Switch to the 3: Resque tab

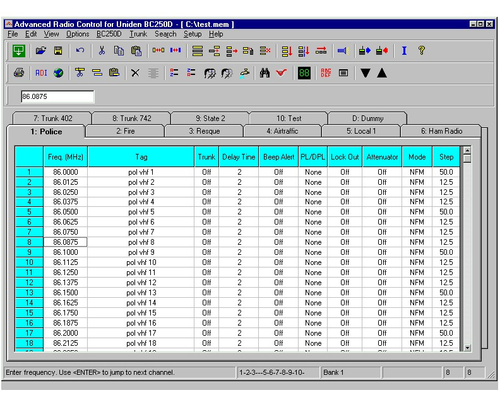(204, 131)
